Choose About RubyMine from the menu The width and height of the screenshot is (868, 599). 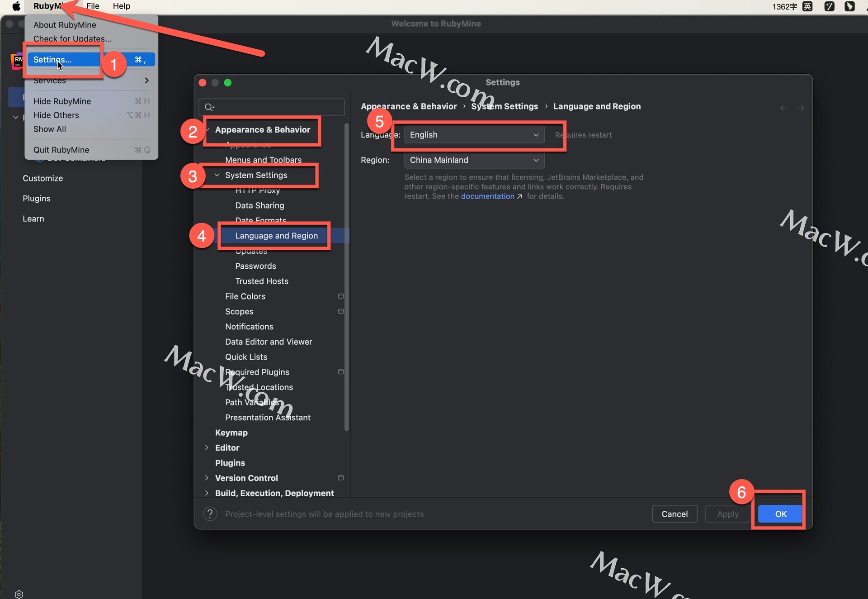(x=65, y=25)
